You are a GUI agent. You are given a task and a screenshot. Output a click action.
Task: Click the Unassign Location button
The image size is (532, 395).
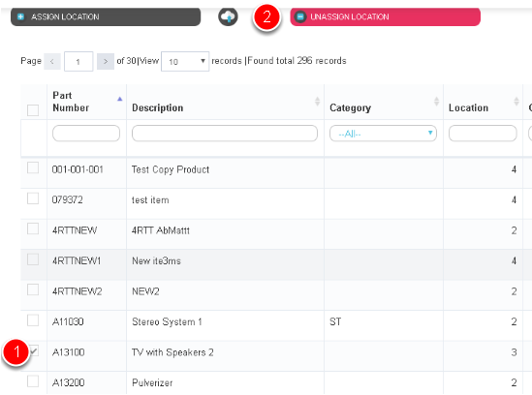tap(385, 16)
